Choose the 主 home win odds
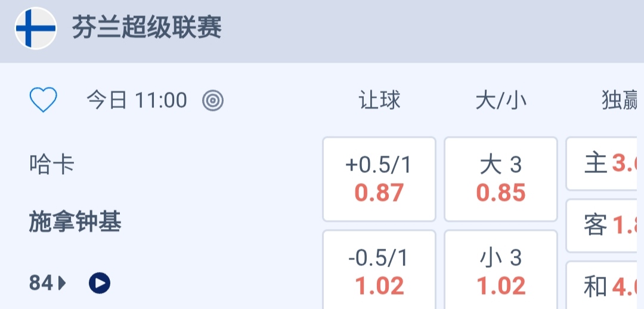 point(603,163)
